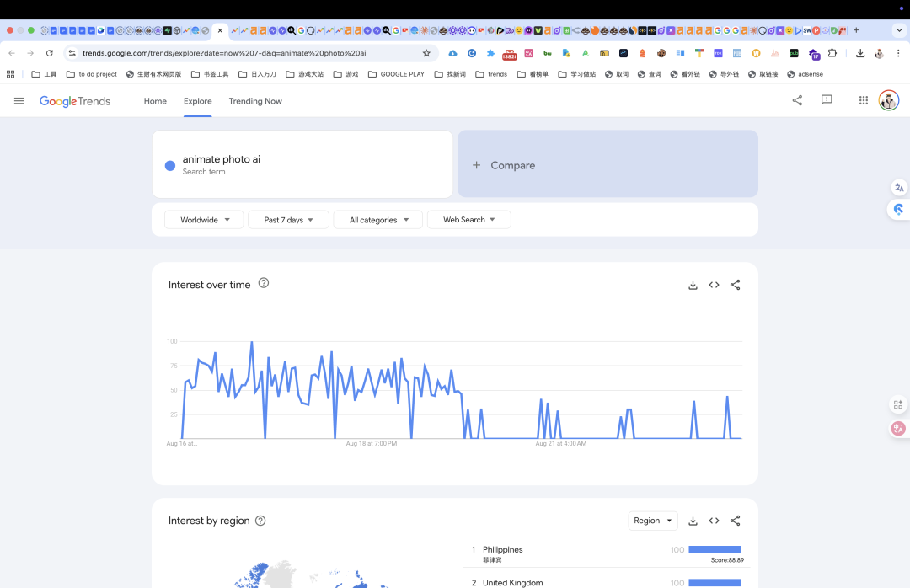Share the Interest over time chart
This screenshot has height=588, width=910.
(x=736, y=285)
